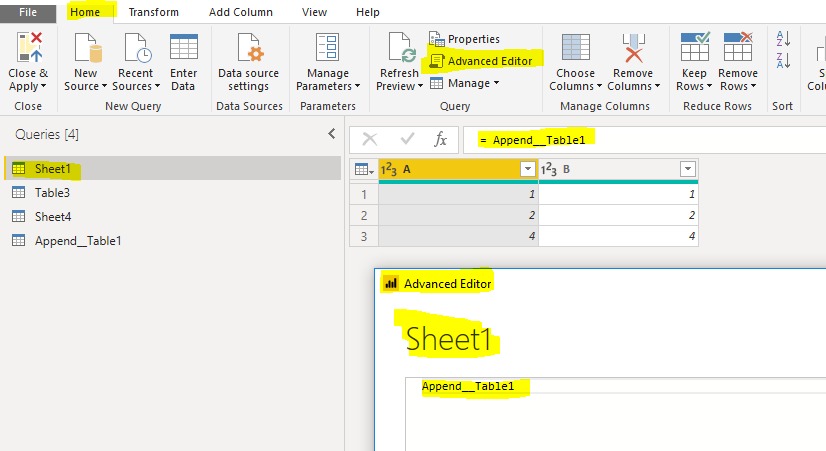Click the Keep Rows icon
Image resolution: width=826 pixels, height=451 pixels.
coord(694,47)
